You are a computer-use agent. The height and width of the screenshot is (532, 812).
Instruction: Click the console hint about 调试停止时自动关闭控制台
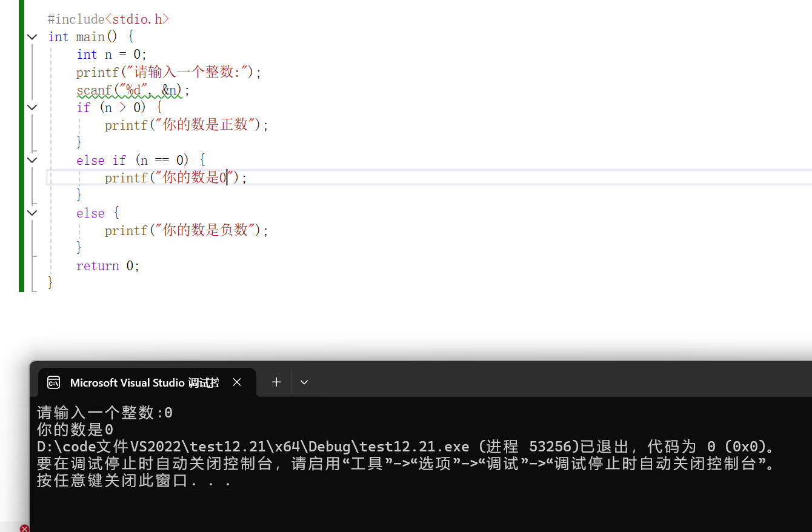[x=407, y=464]
